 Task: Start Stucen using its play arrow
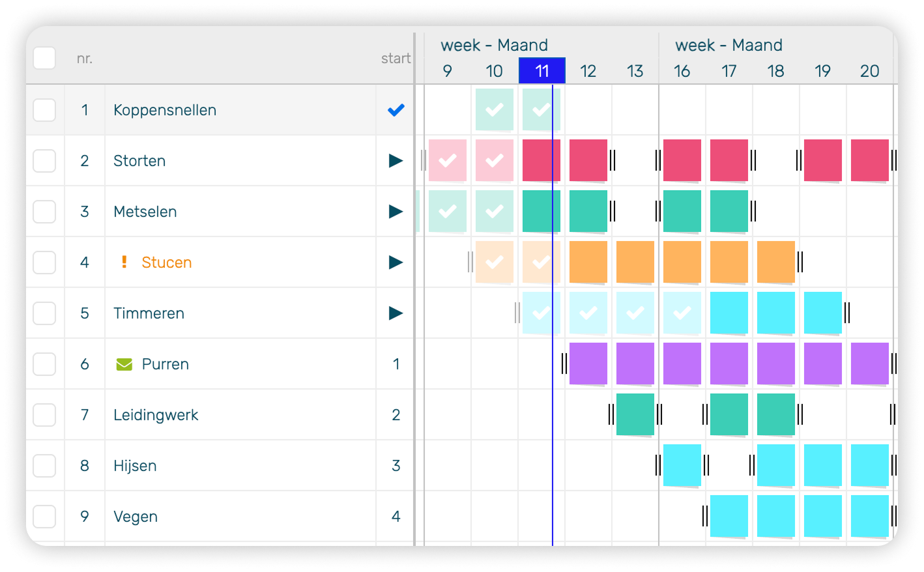(396, 263)
